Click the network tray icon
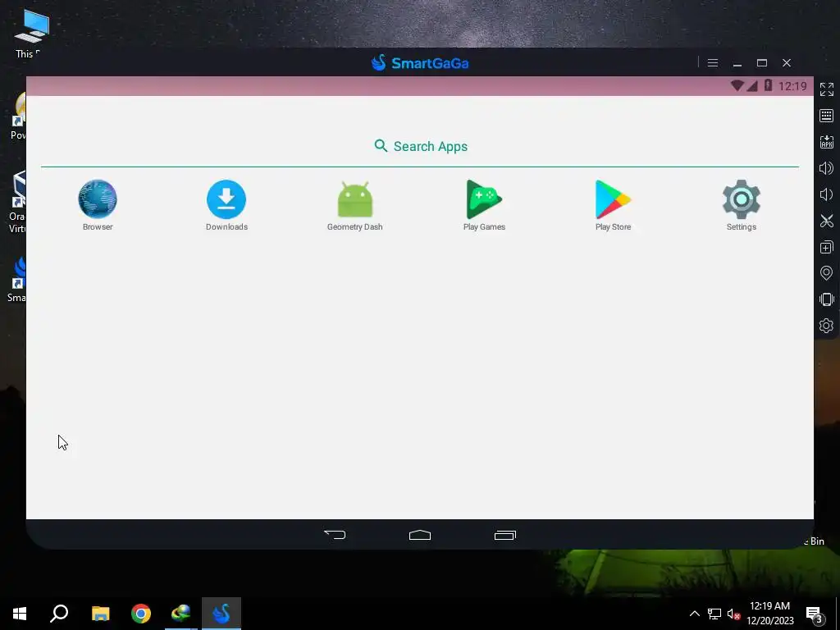Screen dimensions: 840x630 click(x=714, y=614)
